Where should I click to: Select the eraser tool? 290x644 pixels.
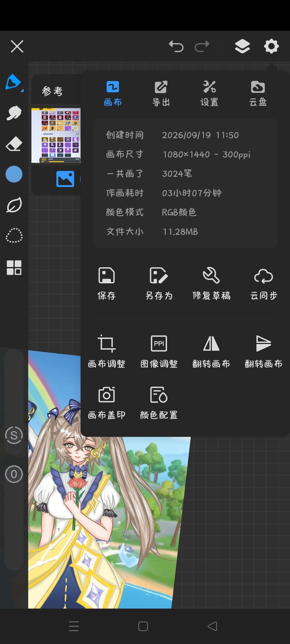[x=14, y=144]
